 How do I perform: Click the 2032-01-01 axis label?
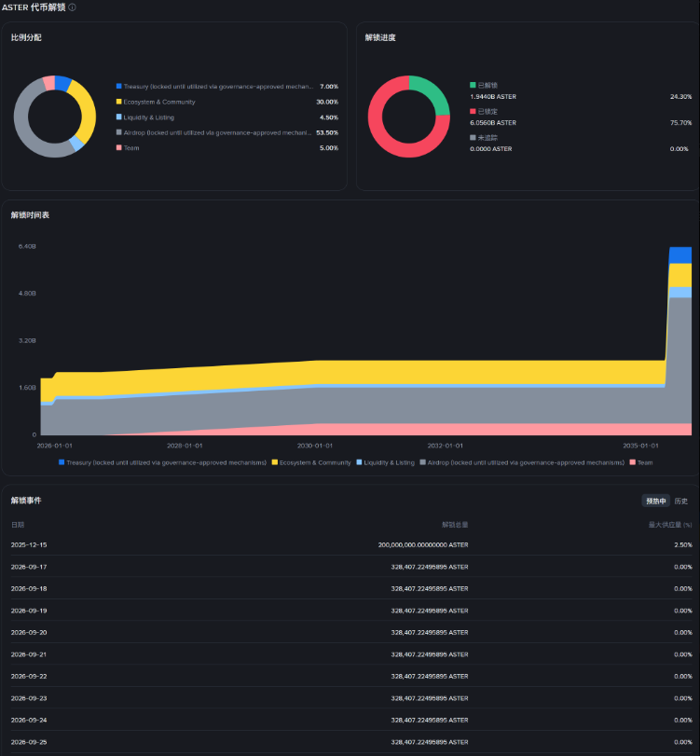pos(445,446)
